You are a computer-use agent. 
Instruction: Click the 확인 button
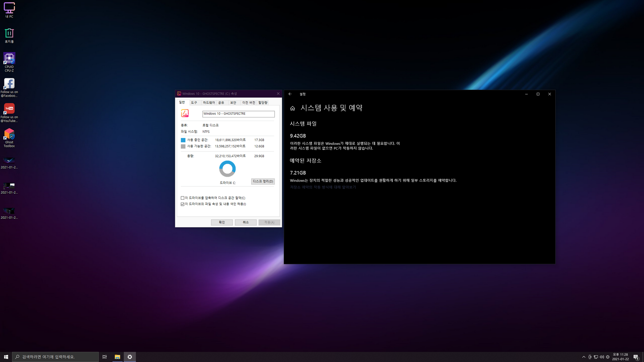point(222,222)
